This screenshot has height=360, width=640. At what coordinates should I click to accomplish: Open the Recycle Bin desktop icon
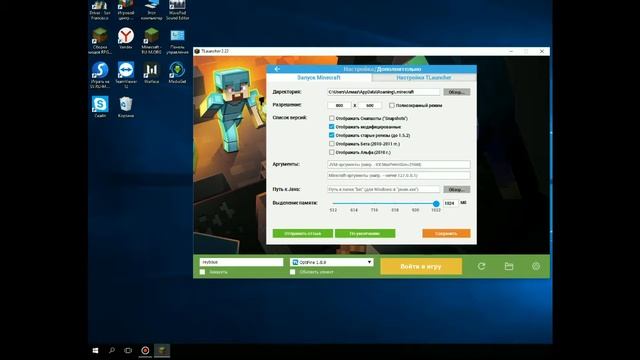pos(126,107)
